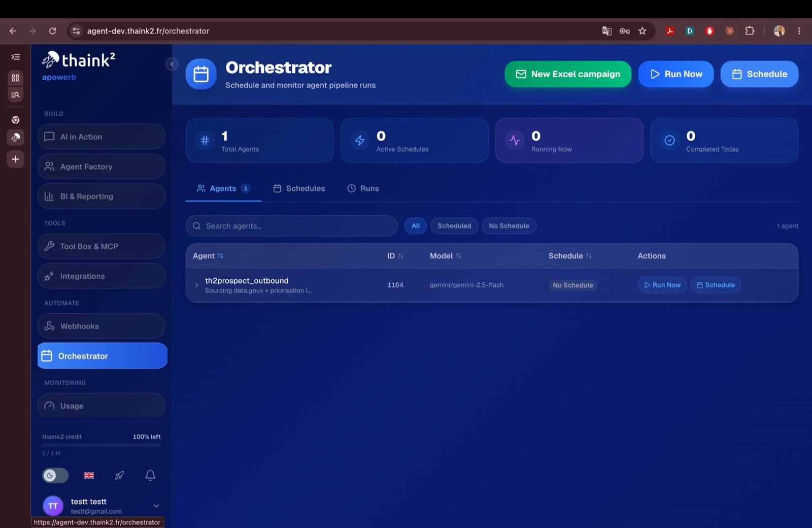Click the Orchestrator calendar icon in the header
The image size is (812, 528).
tap(201, 74)
